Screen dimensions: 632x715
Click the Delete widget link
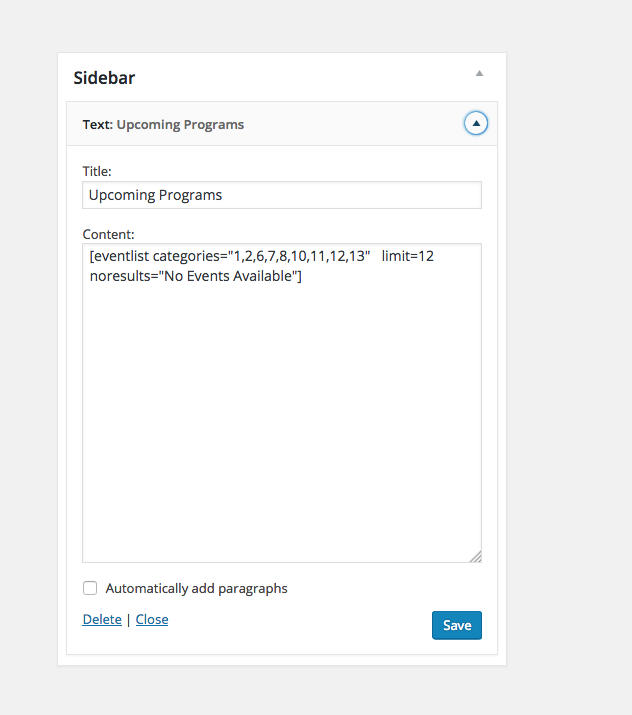click(102, 620)
